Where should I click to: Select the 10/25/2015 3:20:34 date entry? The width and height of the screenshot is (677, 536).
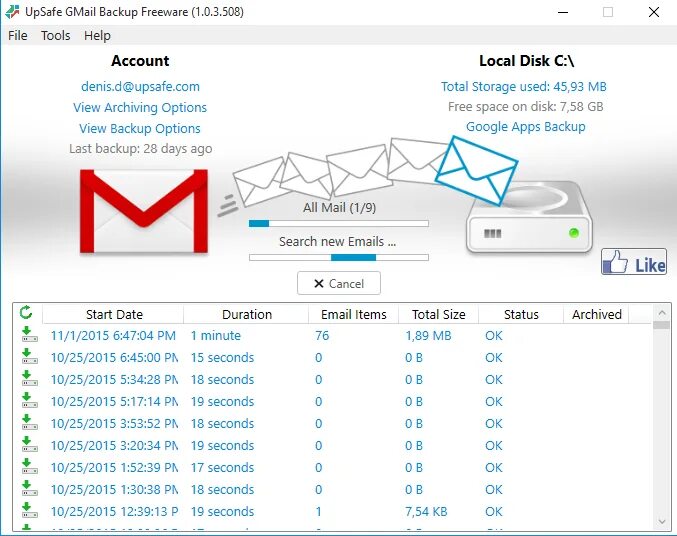click(x=114, y=446)
